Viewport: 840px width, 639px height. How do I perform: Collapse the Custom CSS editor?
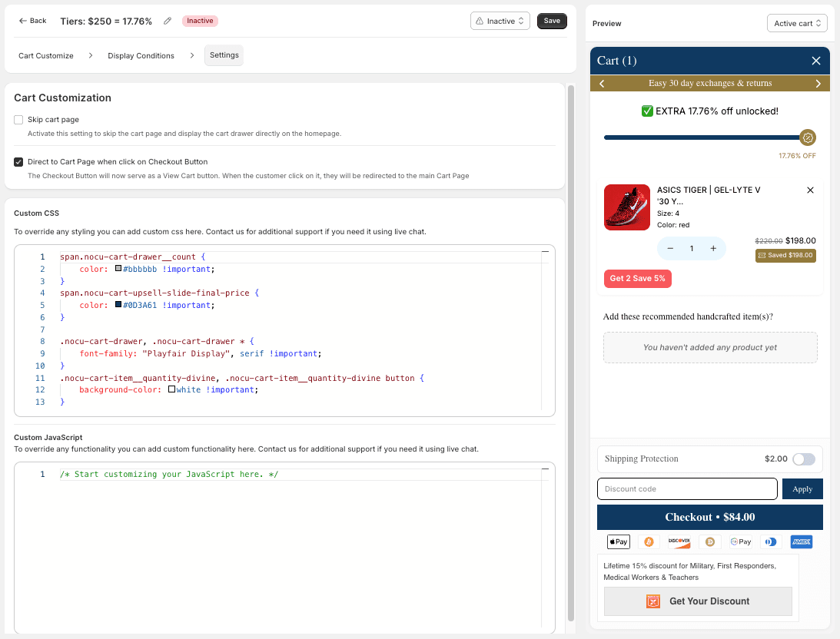(545, 251)
